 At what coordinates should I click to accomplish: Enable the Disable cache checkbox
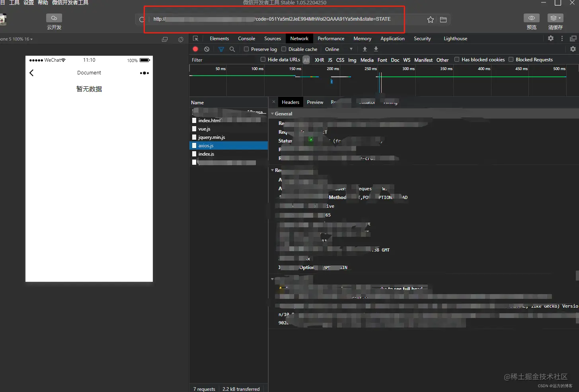pyautogui.click(x=284, y=49)
